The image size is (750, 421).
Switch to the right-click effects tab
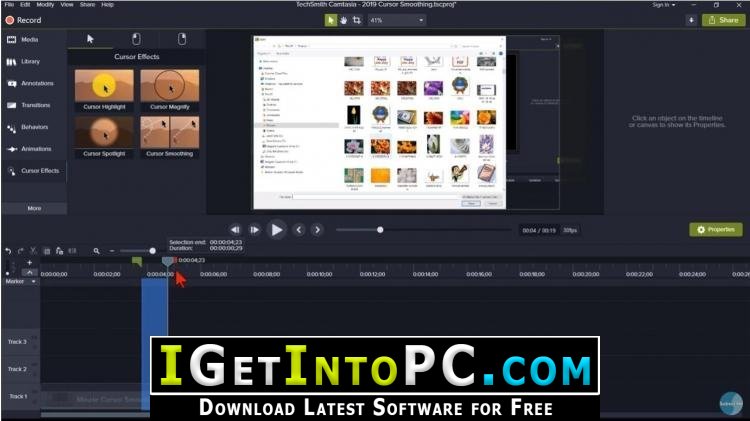click(x=182, y=39)
